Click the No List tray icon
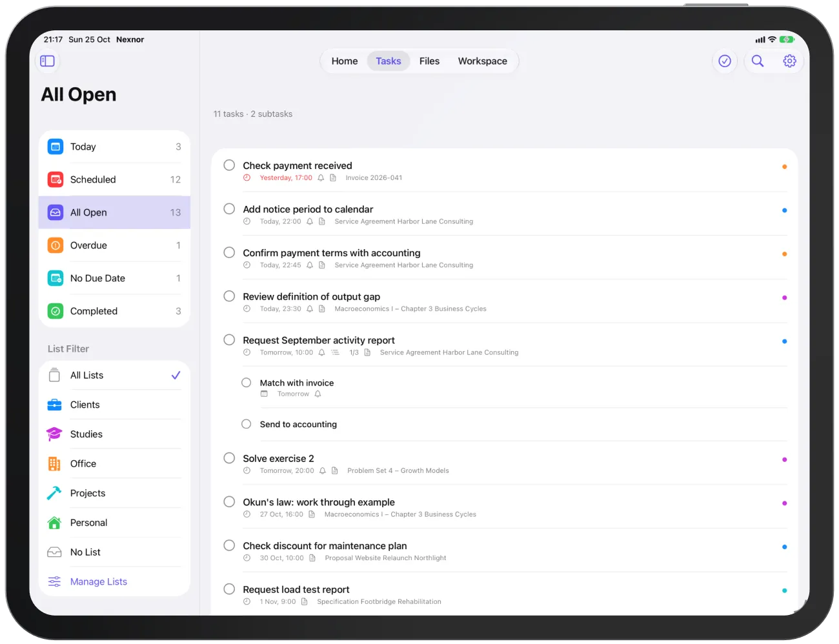 55,552
